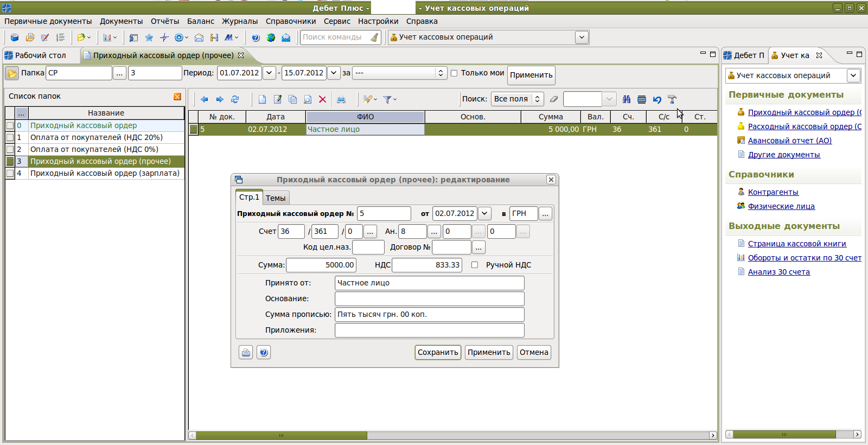Click the funnel filter icon
The image size is (868, 445).
pos(387,99)
